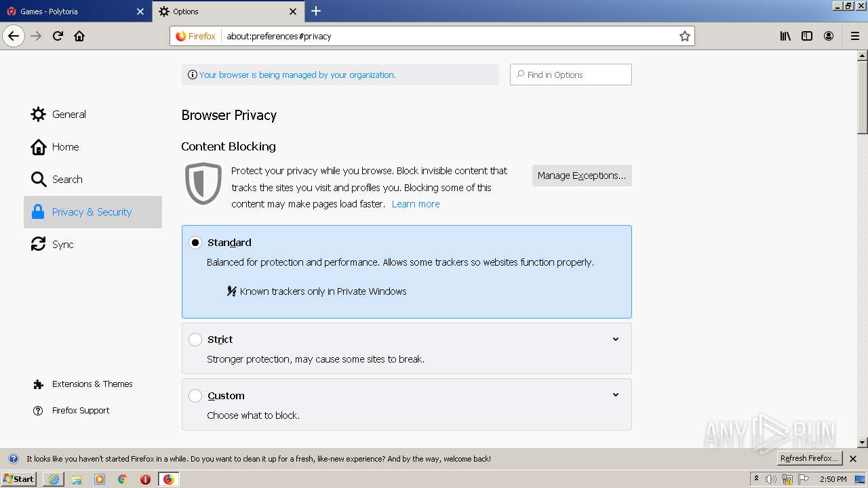Close the Games - Polytoria tab

pyautogui.click(x=140, y=12)
